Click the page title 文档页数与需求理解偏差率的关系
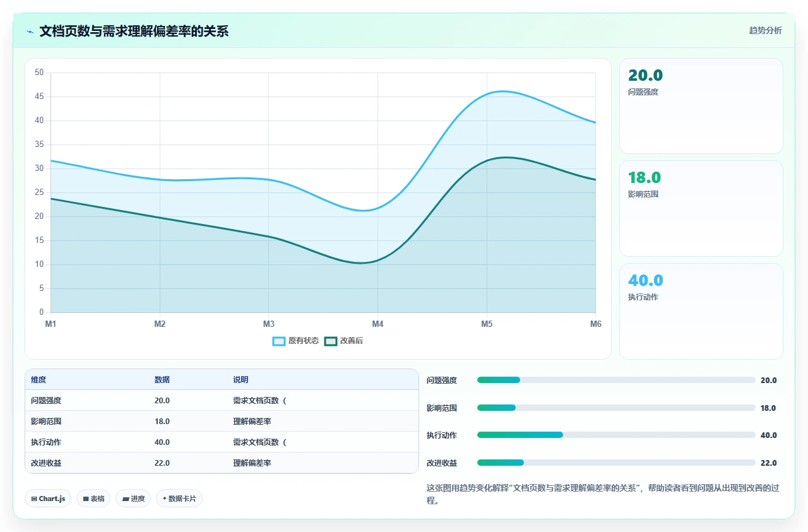This screenshot has height=532, width=808. coord(134,31)
